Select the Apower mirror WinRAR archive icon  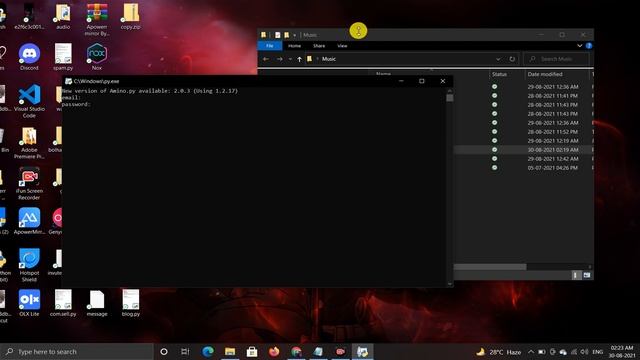tap(97, 20)
